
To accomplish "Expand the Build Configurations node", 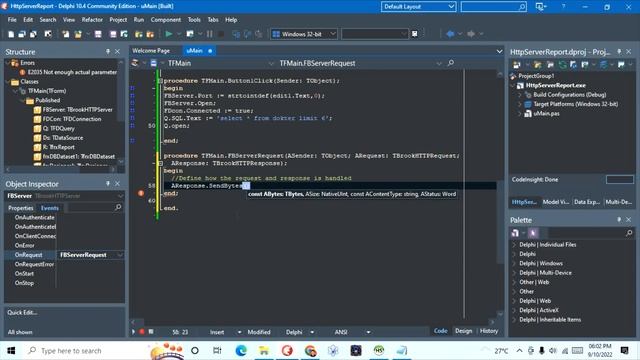I will click(x=520, y=95).
